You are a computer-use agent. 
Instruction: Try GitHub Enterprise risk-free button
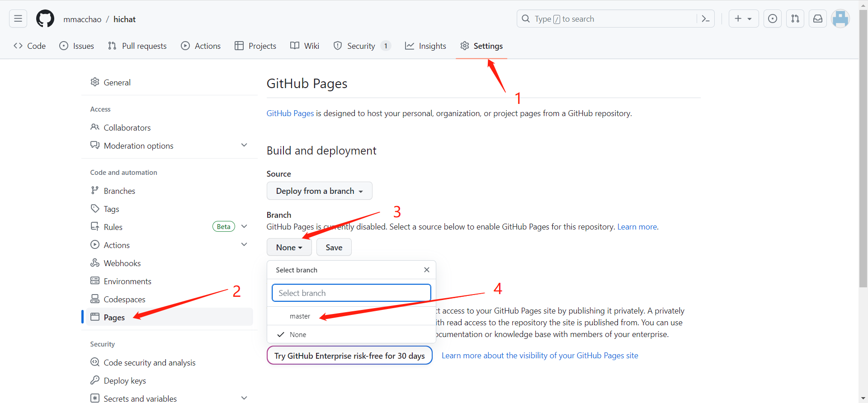pos(349,356)
